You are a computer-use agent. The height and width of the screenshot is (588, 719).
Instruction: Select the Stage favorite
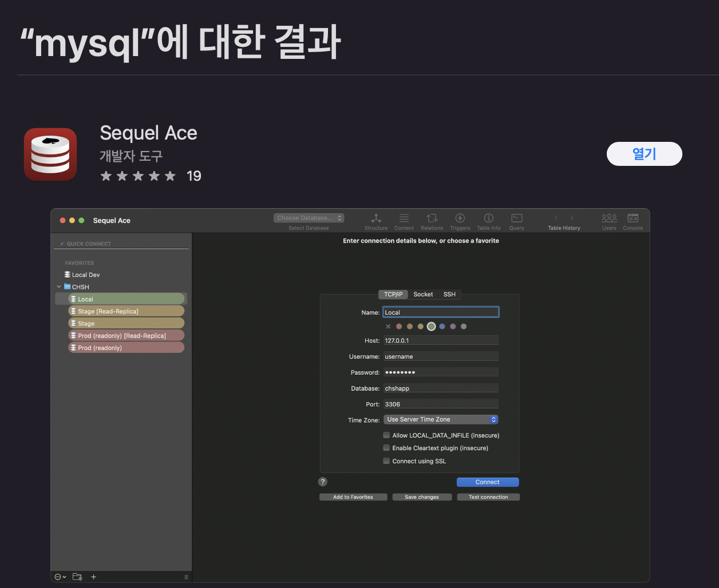click(x=127, y=323)
